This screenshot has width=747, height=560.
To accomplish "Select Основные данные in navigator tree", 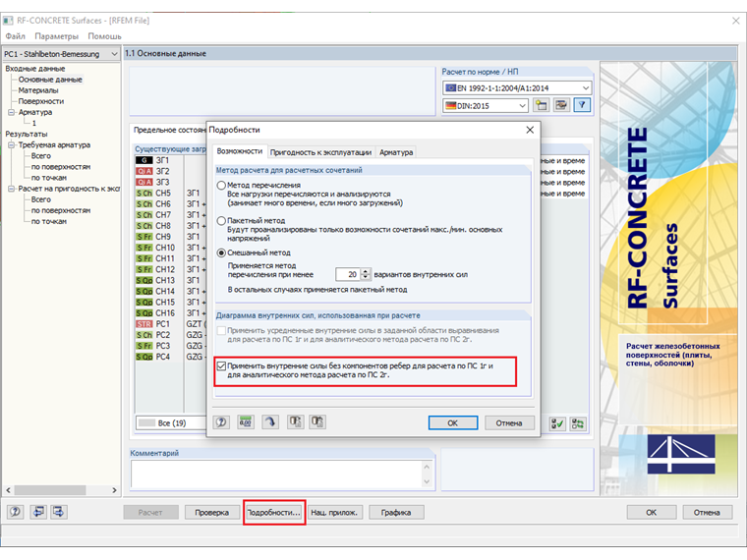I will point(50,80).
